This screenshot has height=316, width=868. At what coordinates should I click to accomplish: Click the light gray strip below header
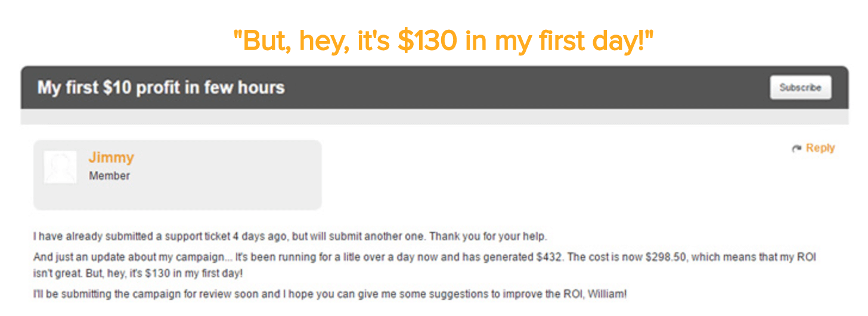pyautogui.click(x=434, y=117)
